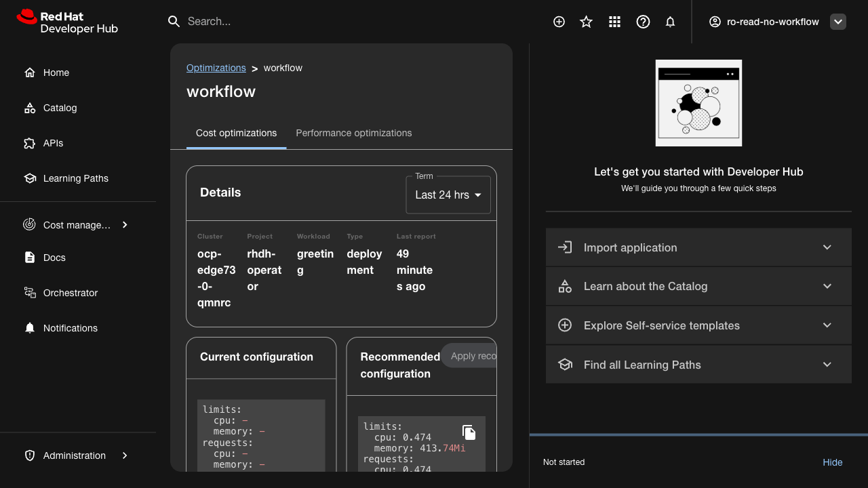Click the ro-read-no-workflow username
The width and height of the screenshot is (868, 488).
(773, 22)
